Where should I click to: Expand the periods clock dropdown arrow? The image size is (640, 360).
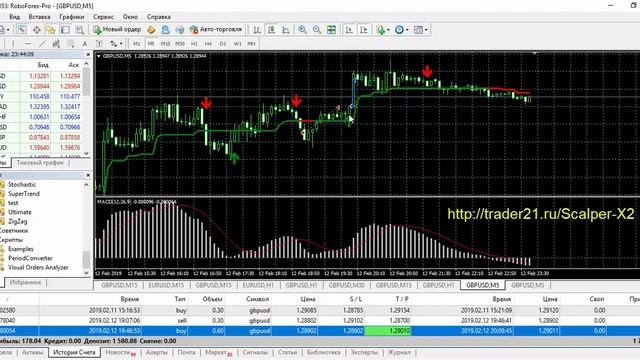click(407, 30)
